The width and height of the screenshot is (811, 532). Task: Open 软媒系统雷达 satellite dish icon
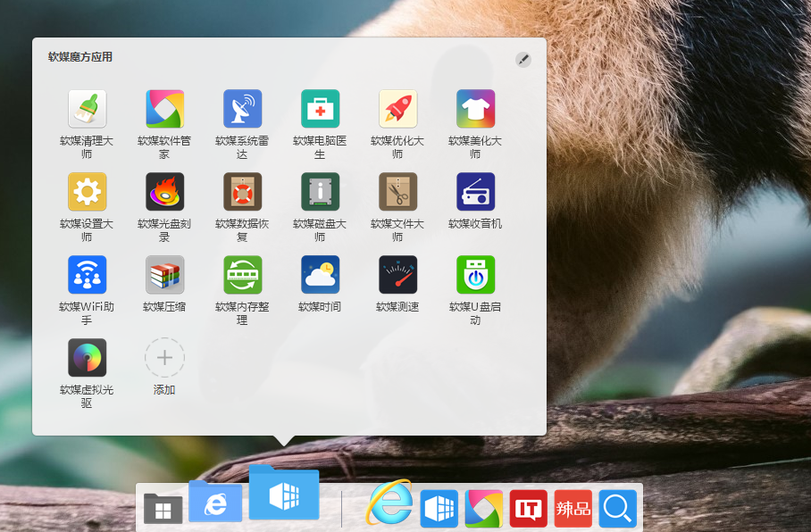[x=242, y=109]
